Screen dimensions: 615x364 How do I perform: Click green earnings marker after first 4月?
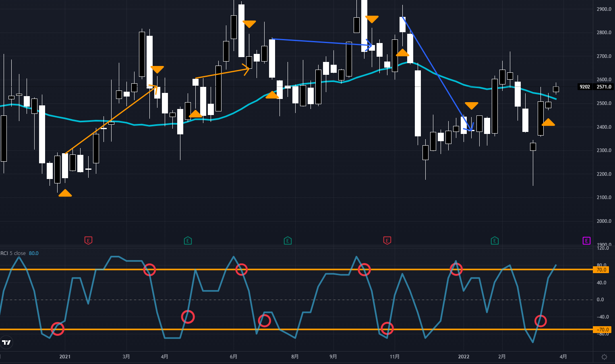pyautogui.click(x=188, y=241)
